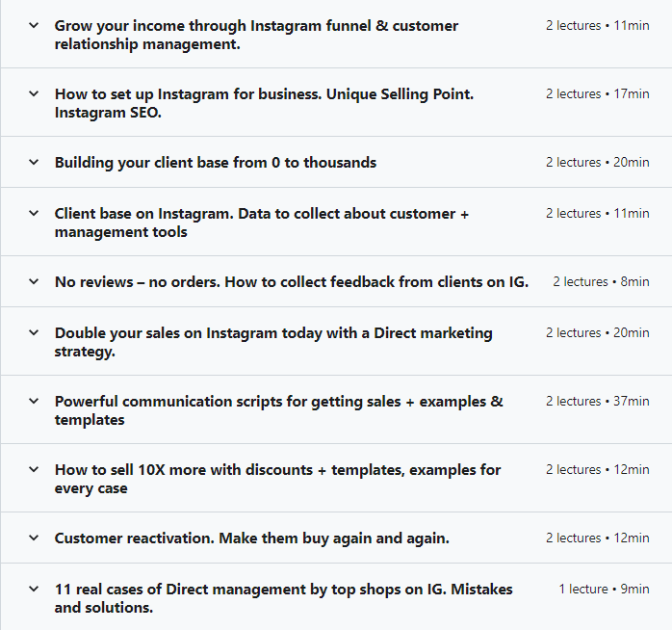Select 'Building your client base from 0' heading
The height and width of the screenshot is (630, 672).
coord(216,163)
